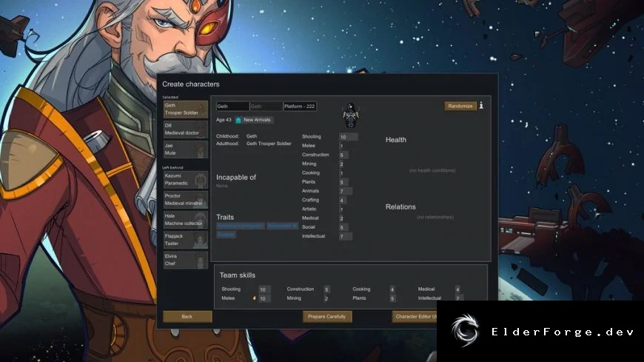The width and height of the screenshot is (644, 362).
Task: Click the Age 43 text
Action: tap(224, 120)
